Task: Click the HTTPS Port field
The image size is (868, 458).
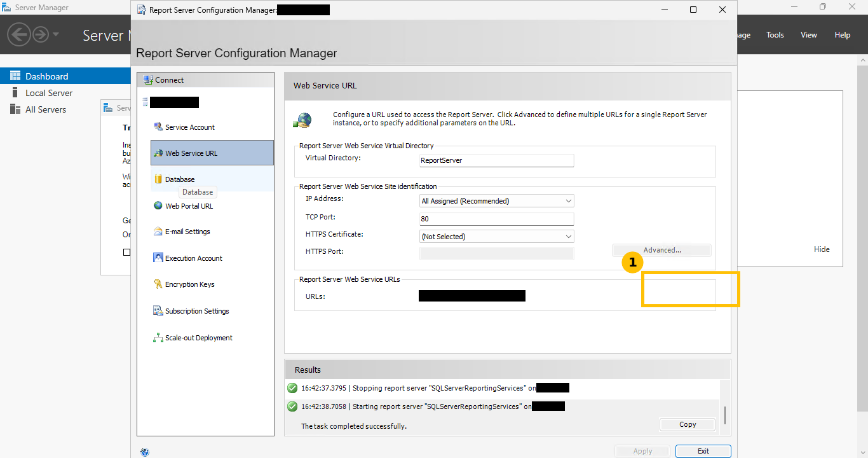Action: [497, 253]
